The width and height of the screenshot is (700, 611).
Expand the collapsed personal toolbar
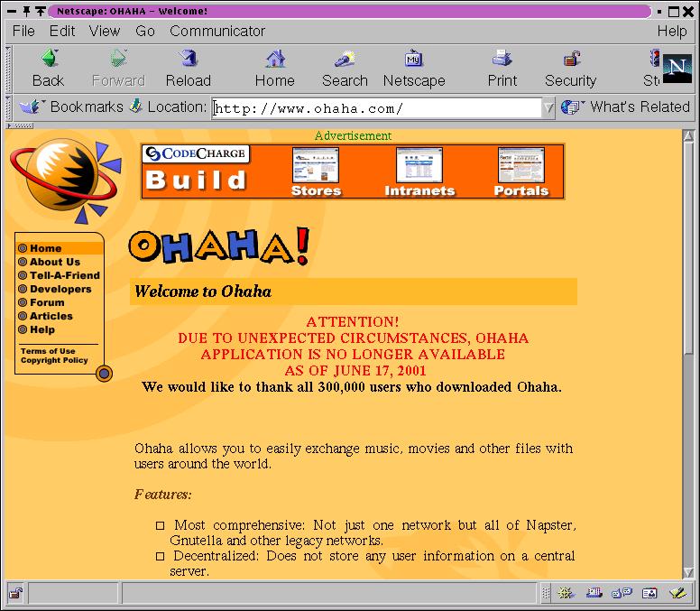click(x=19, y=126)
